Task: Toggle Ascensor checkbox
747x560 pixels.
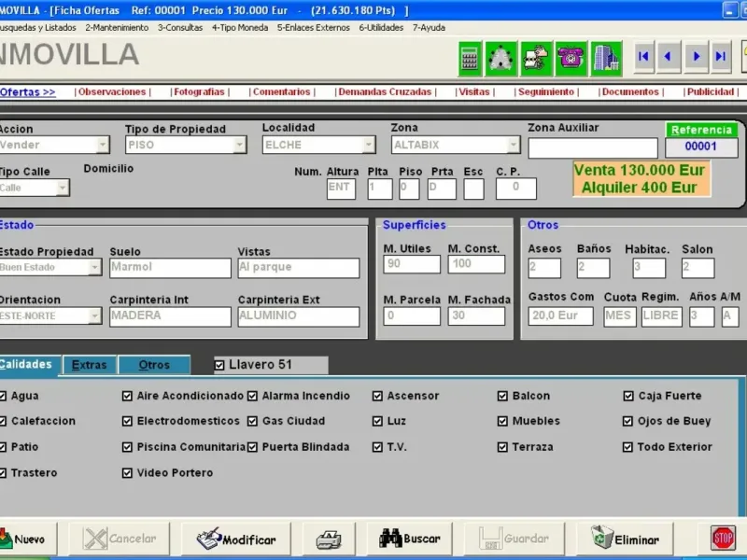Action: pos(377,396)
